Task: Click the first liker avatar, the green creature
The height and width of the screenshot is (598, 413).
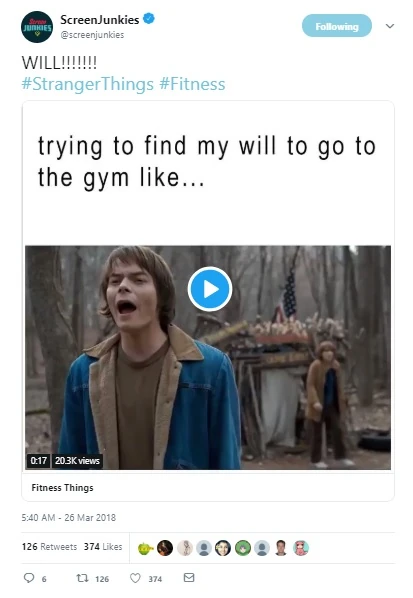Action: tap(145, 548)
